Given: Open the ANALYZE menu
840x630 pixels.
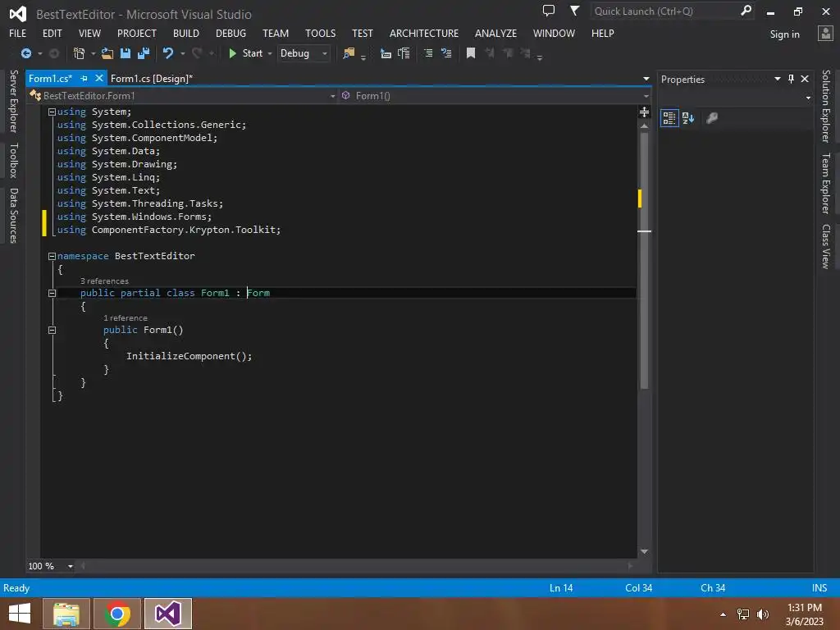Looking at the screenshot, I should [x=495, y=33].
